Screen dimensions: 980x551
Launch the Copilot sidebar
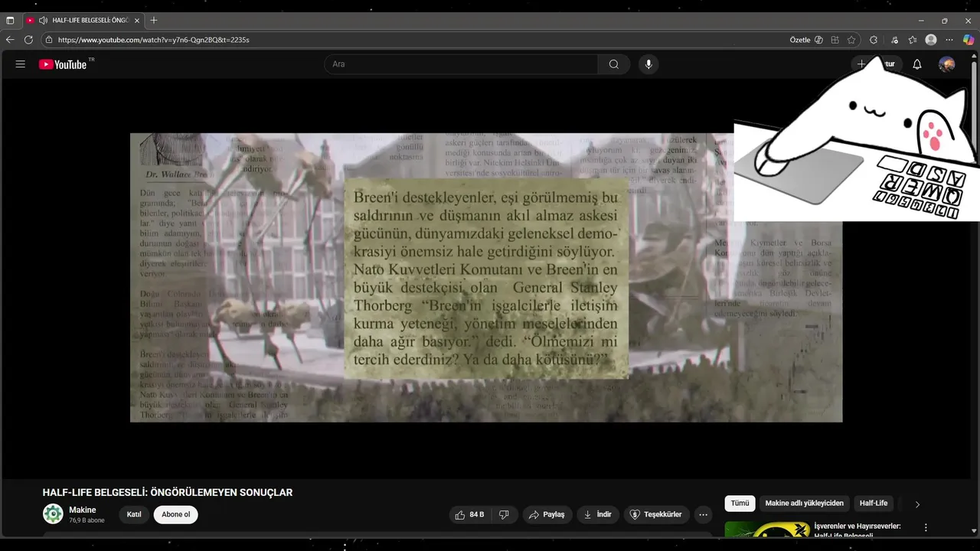969,40
